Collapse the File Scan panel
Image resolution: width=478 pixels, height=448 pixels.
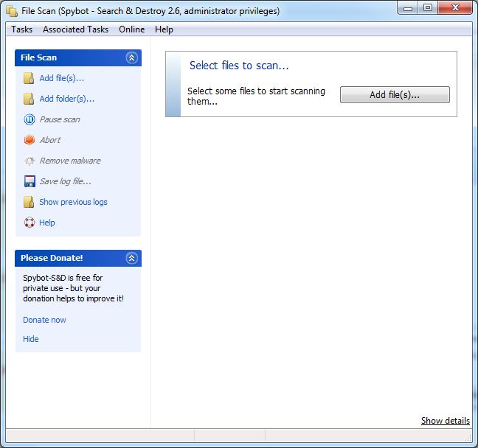tap(132, 57)
